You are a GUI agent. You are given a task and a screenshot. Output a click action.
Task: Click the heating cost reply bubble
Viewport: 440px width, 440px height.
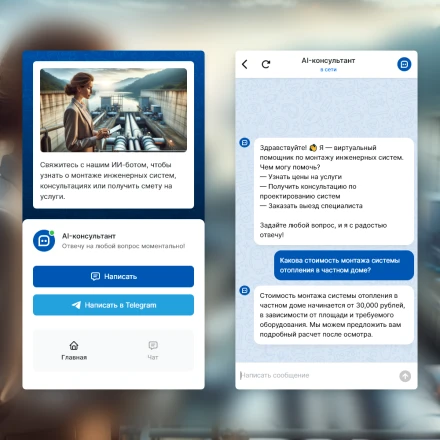coord(334,315)
